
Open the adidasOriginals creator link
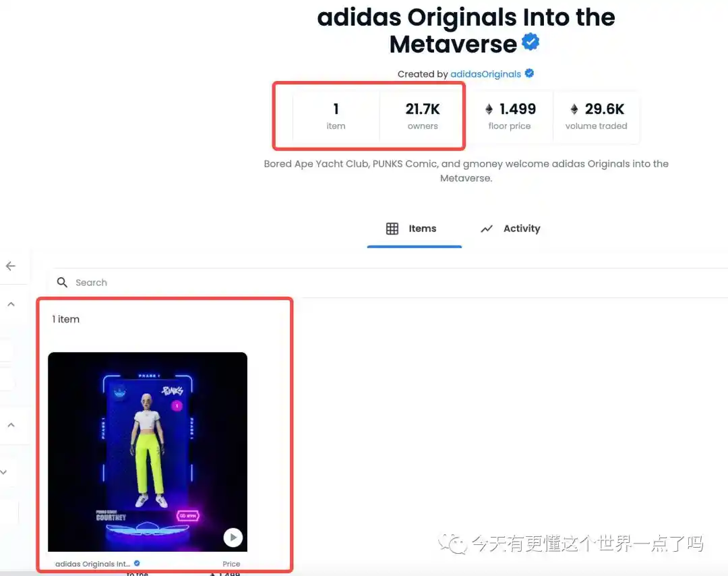click(485, 74)
